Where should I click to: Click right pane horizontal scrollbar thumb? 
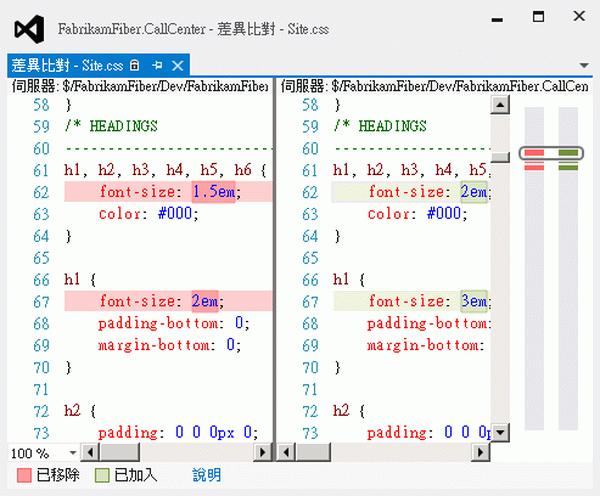(x=313, y=452)
